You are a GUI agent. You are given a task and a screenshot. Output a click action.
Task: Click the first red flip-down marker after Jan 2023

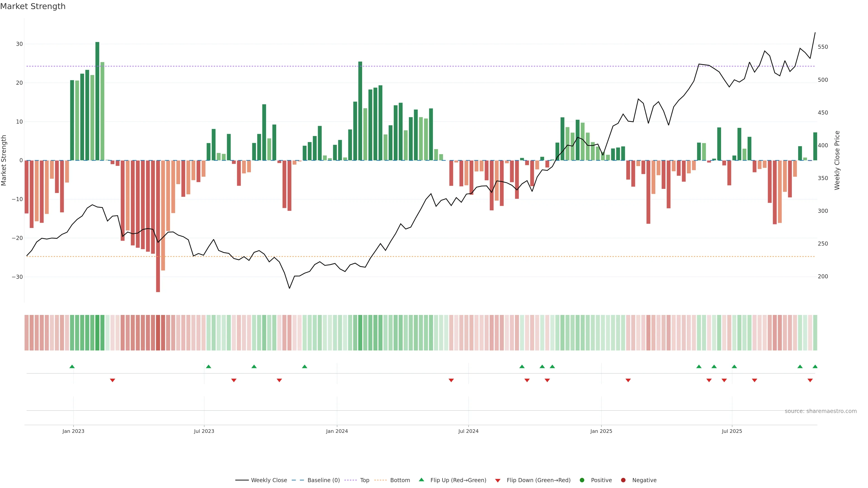113,380
